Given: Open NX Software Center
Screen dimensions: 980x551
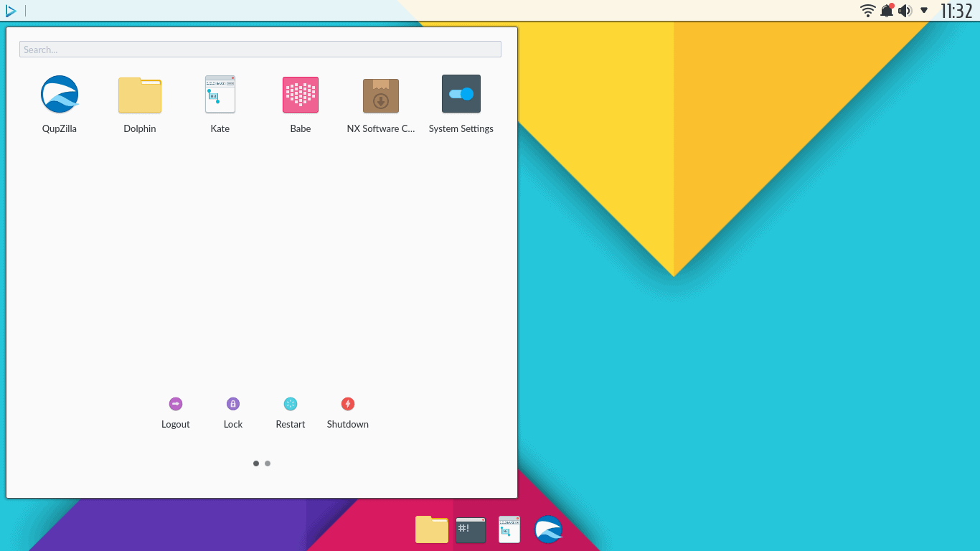Looking at the screenshot, I should [381, 95].
